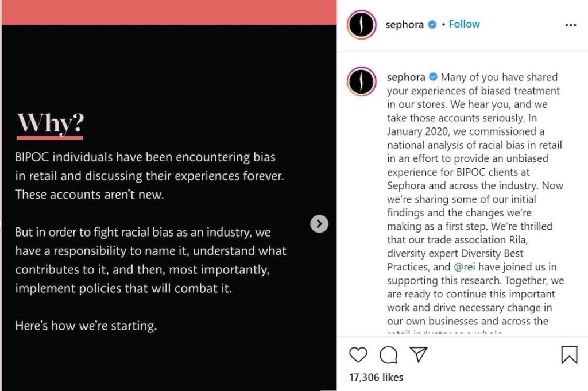Like the post with the heart icon
Screen dimensions: 588x391
click(358, 355)
